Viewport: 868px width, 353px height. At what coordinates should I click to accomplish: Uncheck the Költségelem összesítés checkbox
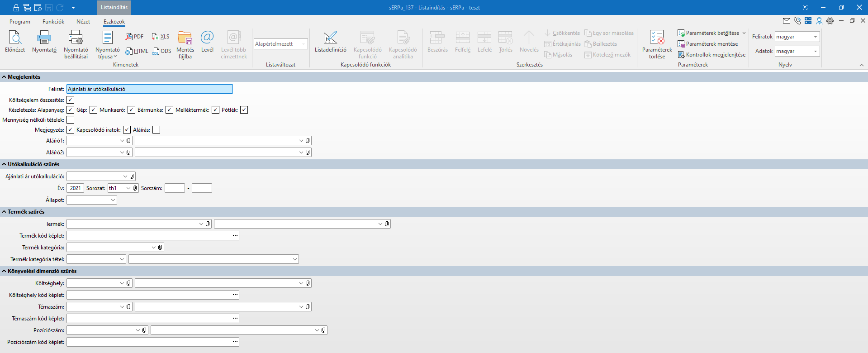71,100
